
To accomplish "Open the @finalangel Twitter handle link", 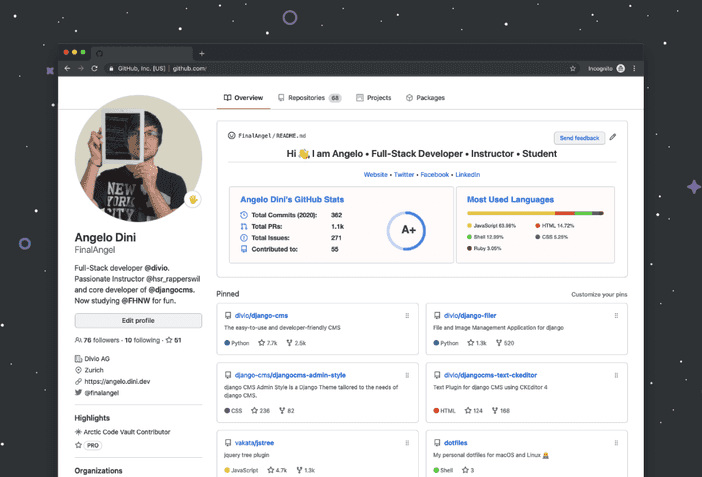I will [102, 393].
